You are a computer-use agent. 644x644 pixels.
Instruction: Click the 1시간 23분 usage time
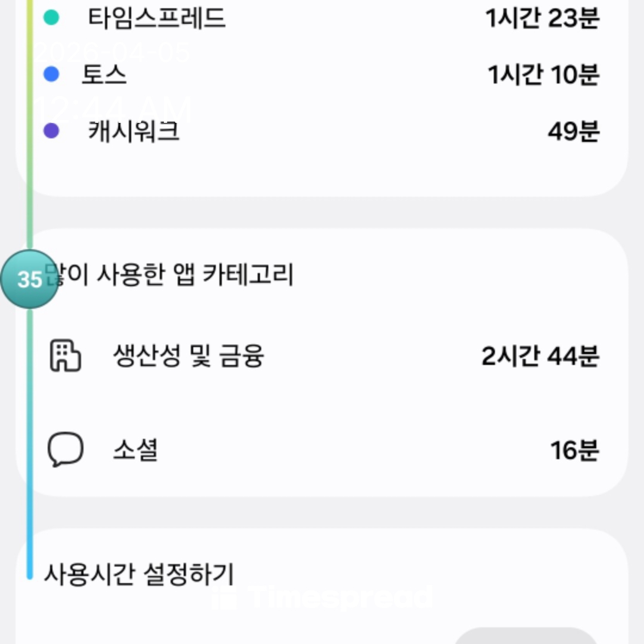(541, 18)
